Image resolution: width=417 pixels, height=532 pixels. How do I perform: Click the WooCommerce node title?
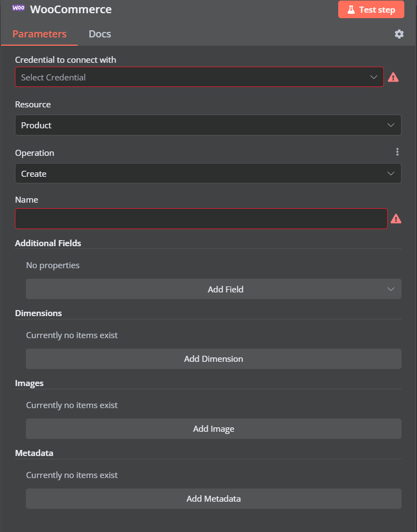point(71,9)
